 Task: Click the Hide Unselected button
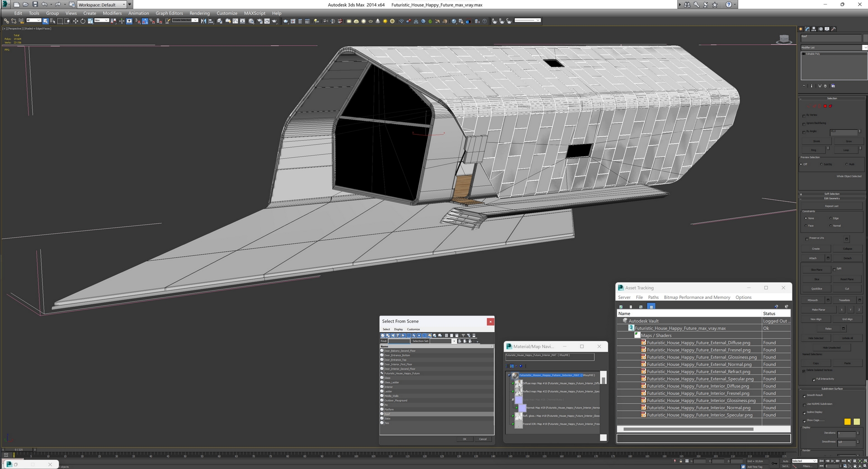tap(831, 347)
